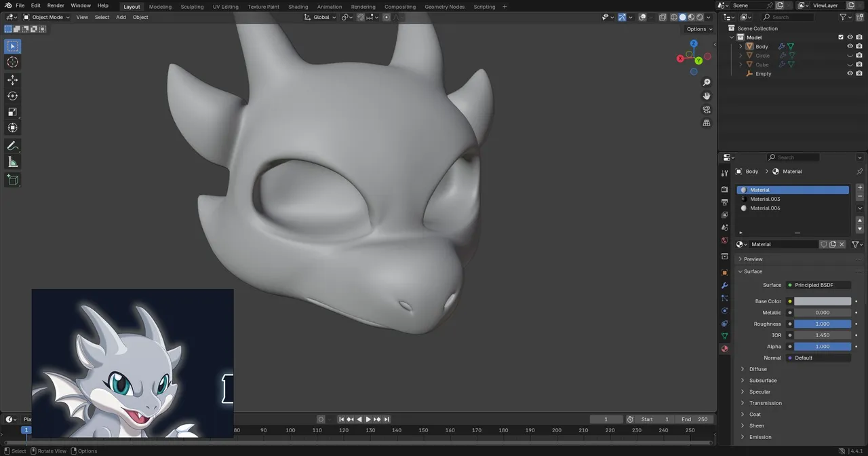
Task: Add a new material slot
Action: [860, 188]
